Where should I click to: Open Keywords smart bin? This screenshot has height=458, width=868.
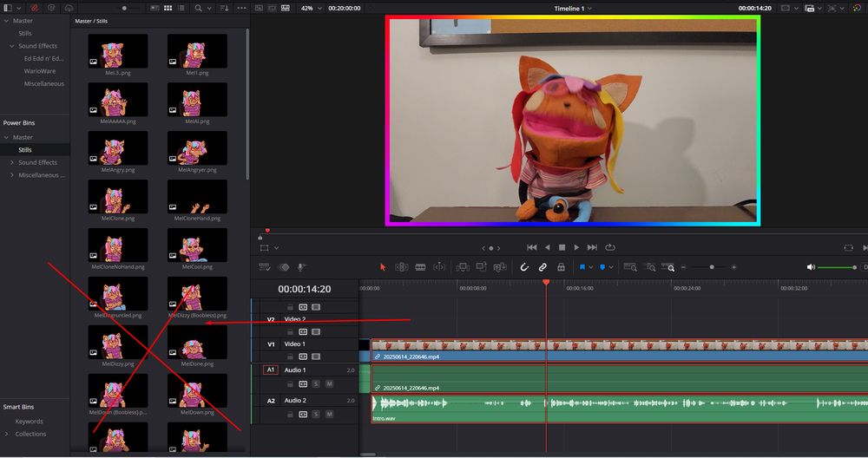(29, 422)
